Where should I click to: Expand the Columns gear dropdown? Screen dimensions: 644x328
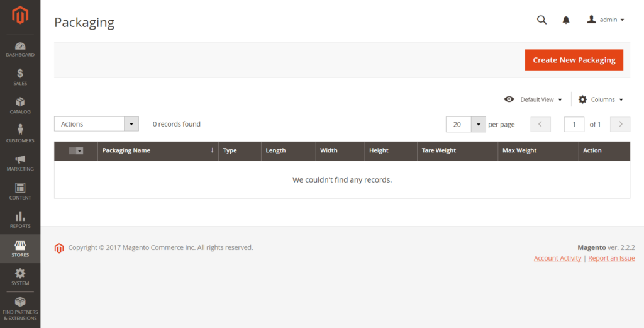coord(601,99)
